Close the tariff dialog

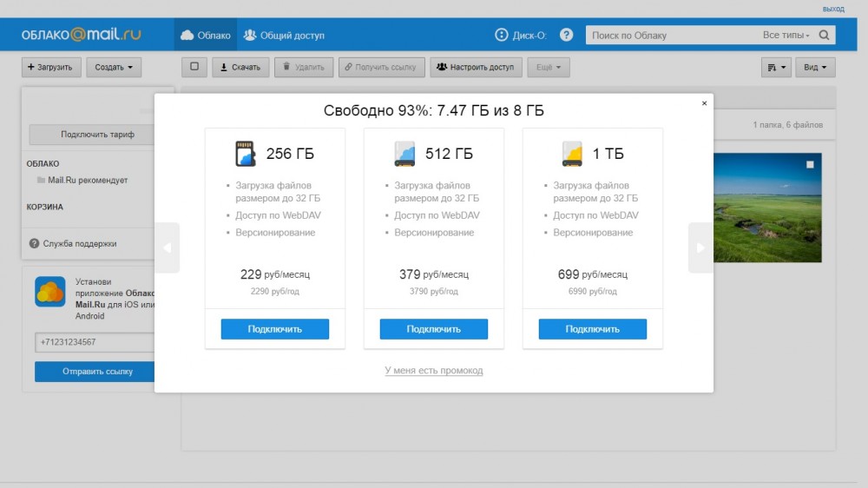coord(704,103)
